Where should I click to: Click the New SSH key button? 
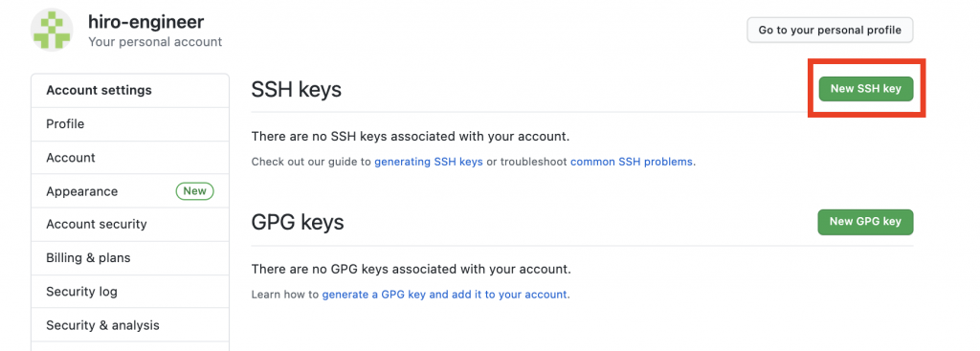click(x=865, y=89)
